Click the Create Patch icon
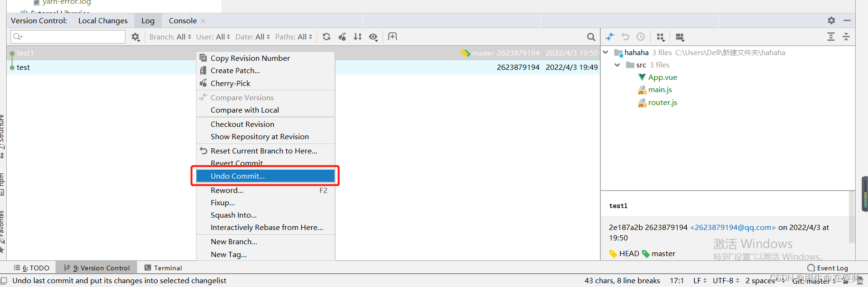Image resolution: width=868 pixels, height=287 pixels. pos(203,70)
